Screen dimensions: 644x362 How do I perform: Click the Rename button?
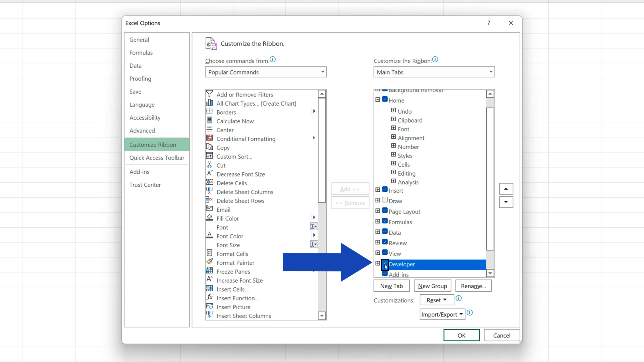click(x=473, y=286)
